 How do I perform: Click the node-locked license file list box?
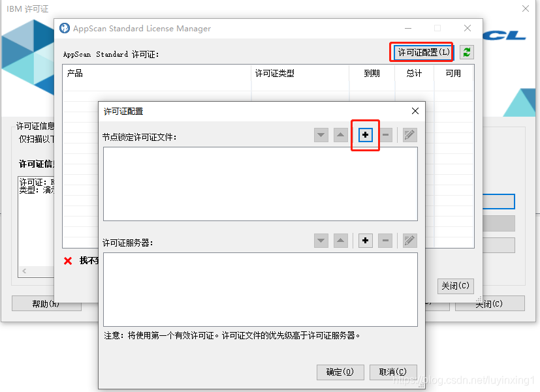point(261,184)
